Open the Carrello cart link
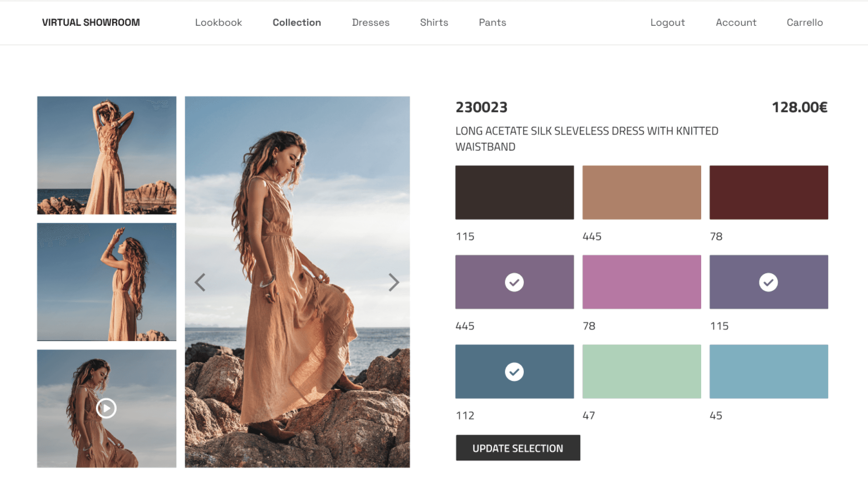 [805, 22]
